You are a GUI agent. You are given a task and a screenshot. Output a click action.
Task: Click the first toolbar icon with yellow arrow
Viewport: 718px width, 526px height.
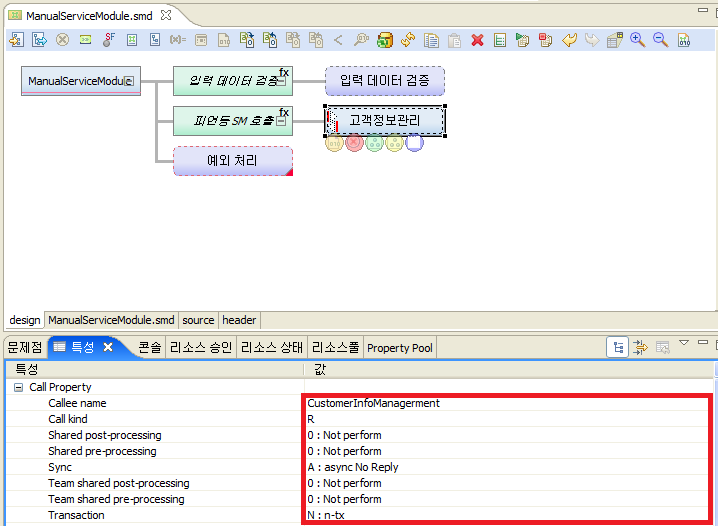point(16,40)
